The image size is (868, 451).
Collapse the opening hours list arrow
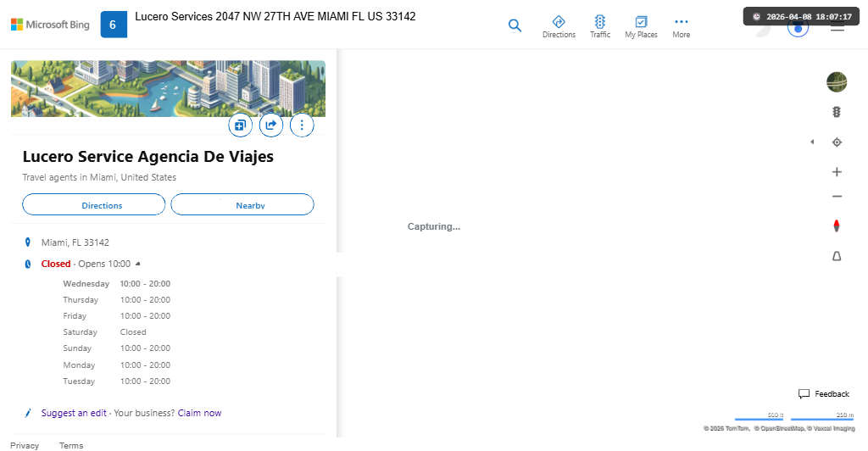pos(138,264)
